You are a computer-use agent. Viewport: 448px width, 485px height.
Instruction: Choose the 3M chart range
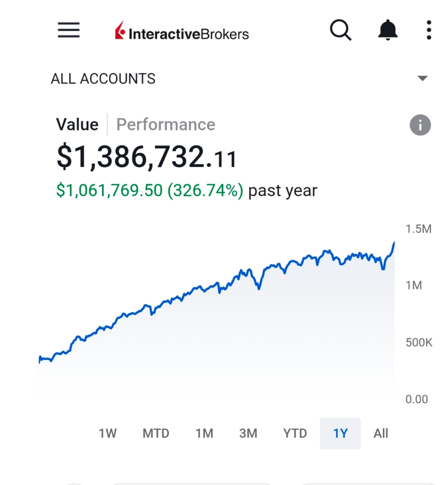point(248,433)
